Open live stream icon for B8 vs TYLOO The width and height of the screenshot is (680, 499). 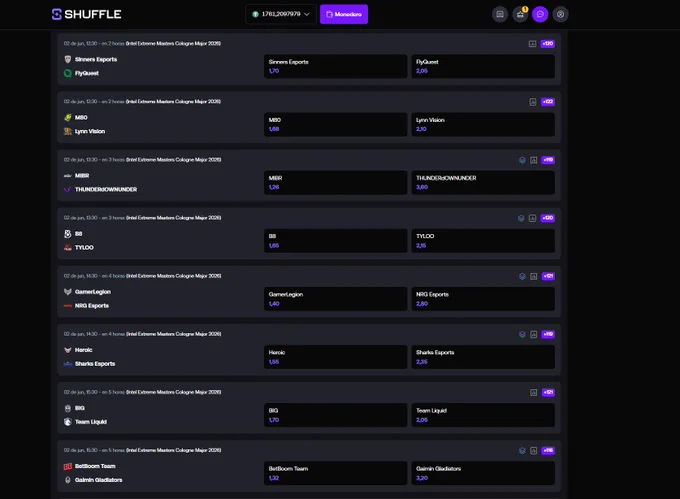(521, 218)
